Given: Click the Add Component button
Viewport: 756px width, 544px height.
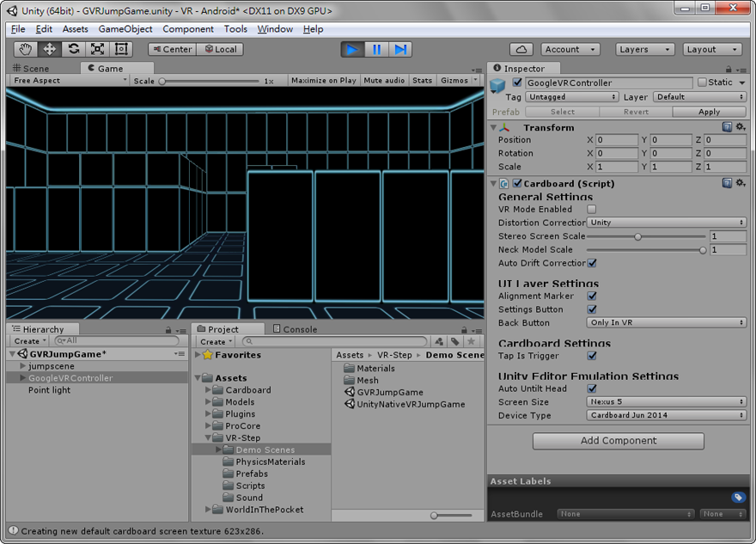Looking at the screenshot, I should click(x=618, y=441).
